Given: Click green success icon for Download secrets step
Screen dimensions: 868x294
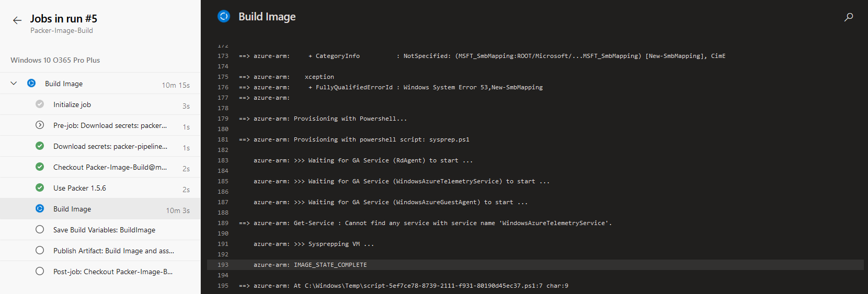Looking at the screenshot, I should tap(40, 146).
